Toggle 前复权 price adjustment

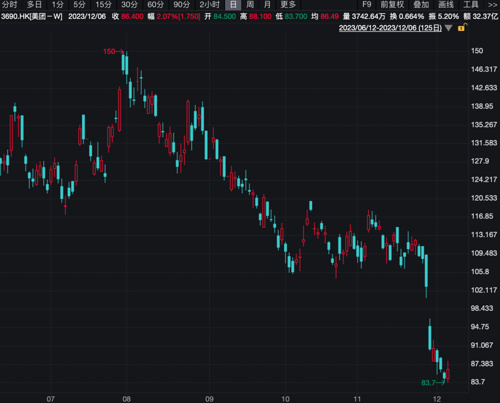(x=392, y=5)
